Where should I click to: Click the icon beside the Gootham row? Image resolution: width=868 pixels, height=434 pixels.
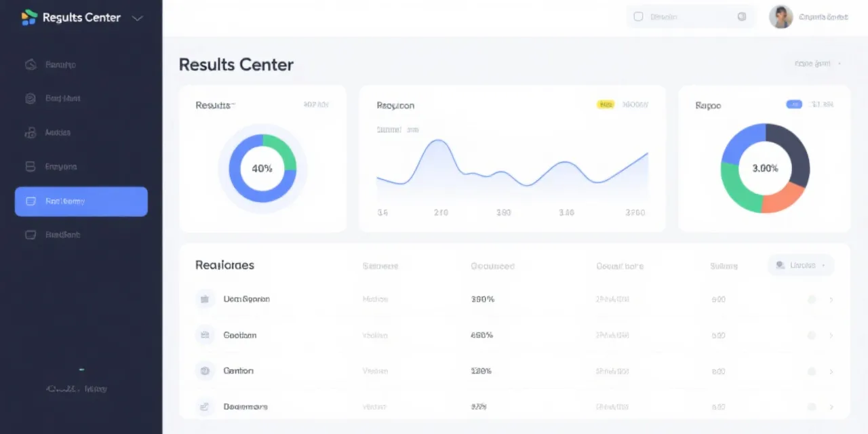point(204,335)
